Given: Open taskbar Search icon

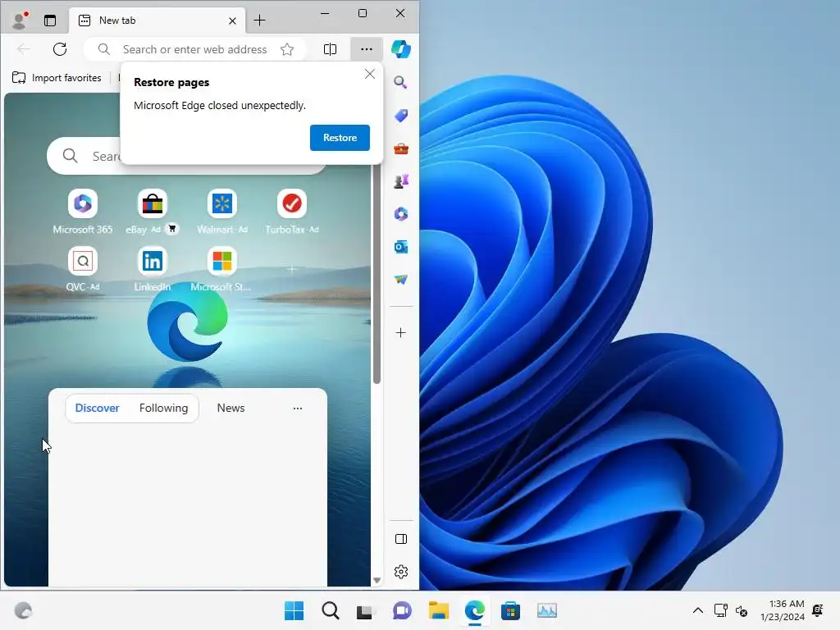Looking at the screenshot, I should click(x=330, y=610).
